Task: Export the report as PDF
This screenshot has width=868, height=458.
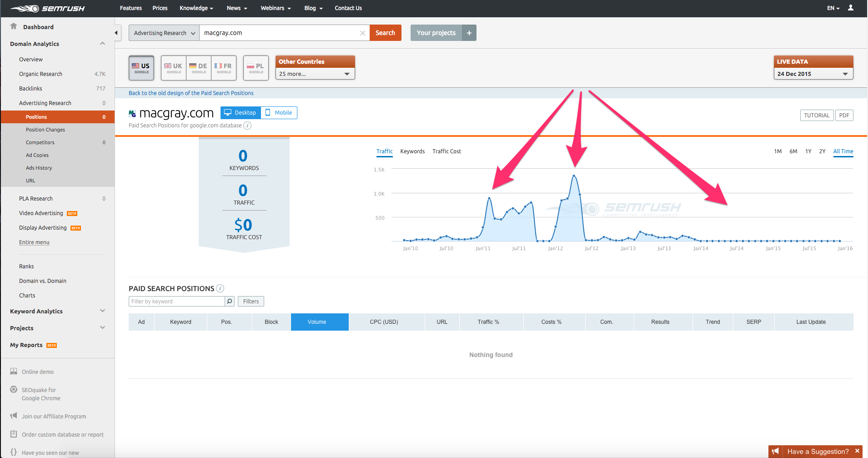Action: coord(844,116)
